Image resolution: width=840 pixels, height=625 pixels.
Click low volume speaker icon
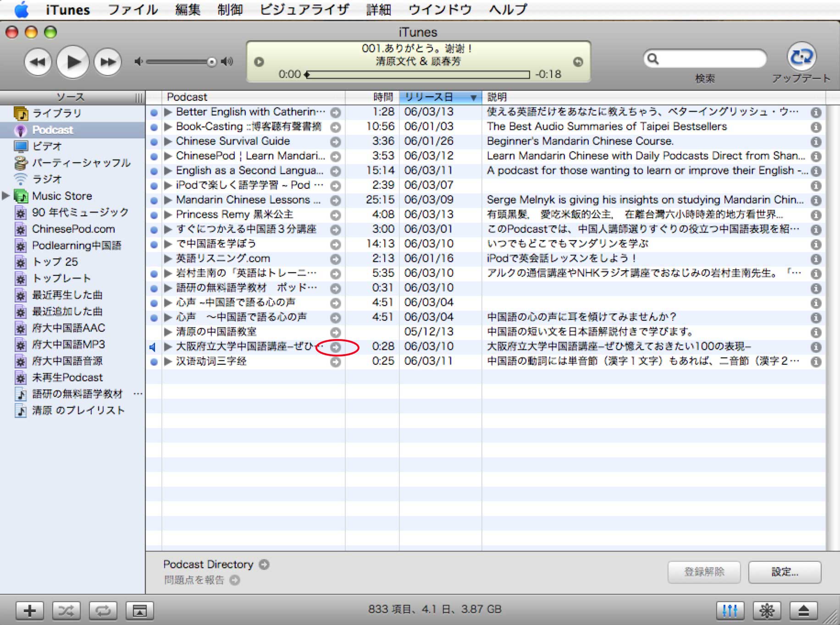(138, 62)
